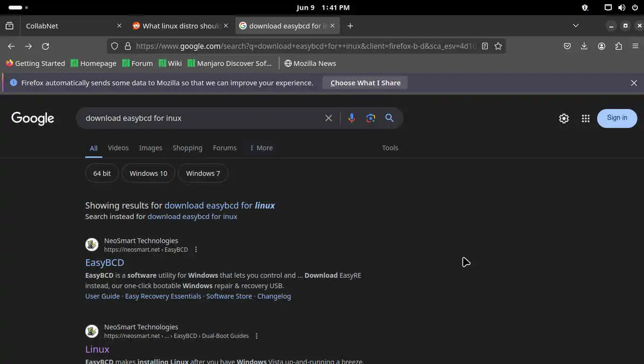Close the CollabNet tab

[119, 26]
